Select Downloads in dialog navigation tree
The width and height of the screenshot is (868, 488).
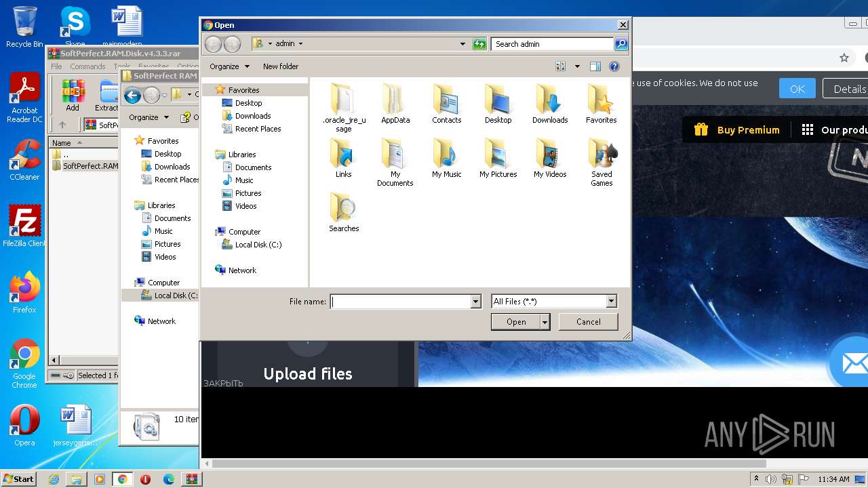253,116
